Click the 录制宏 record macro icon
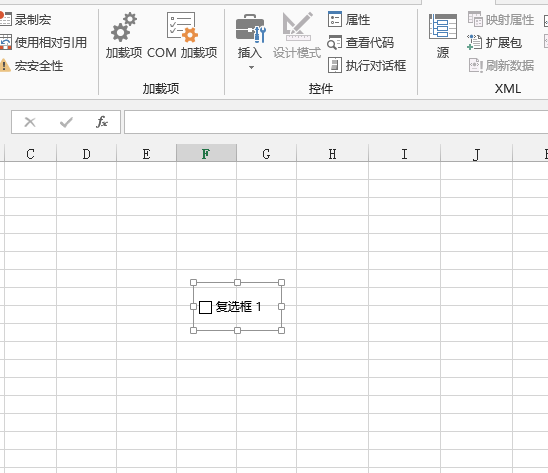This screenshot has width=548, height=473. 5,19
